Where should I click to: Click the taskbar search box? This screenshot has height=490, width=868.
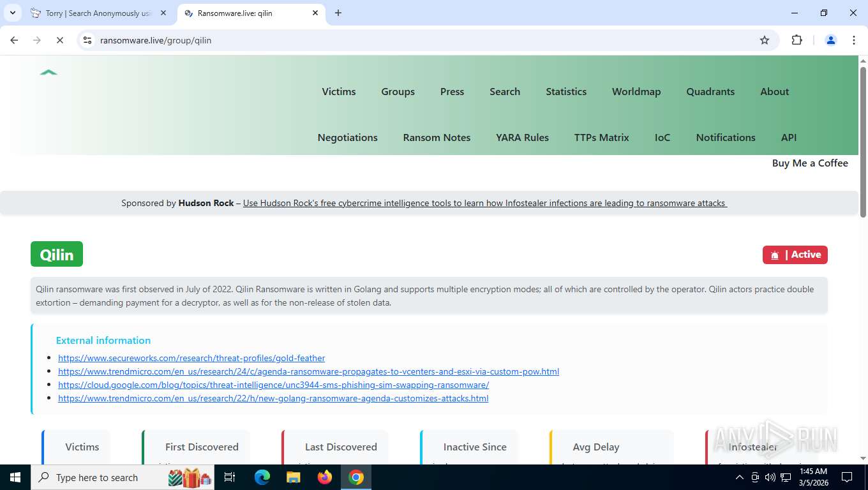coord(123,477)
